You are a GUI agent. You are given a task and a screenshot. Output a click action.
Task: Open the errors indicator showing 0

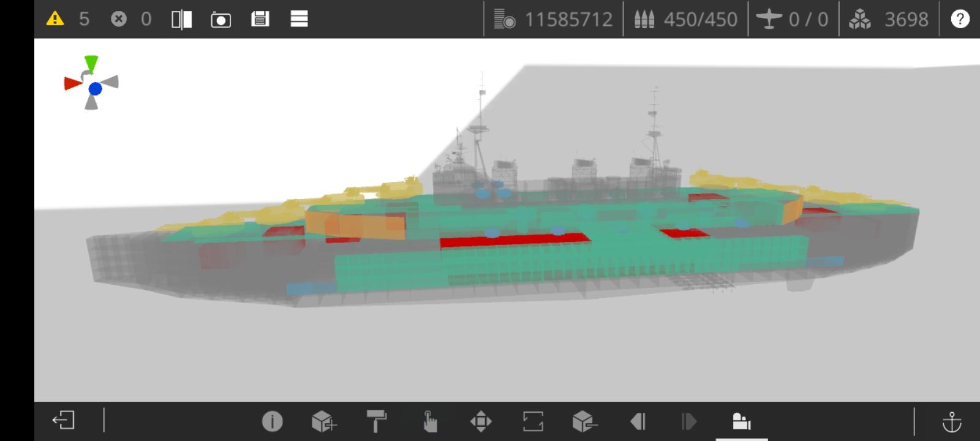tap(131, 19)
